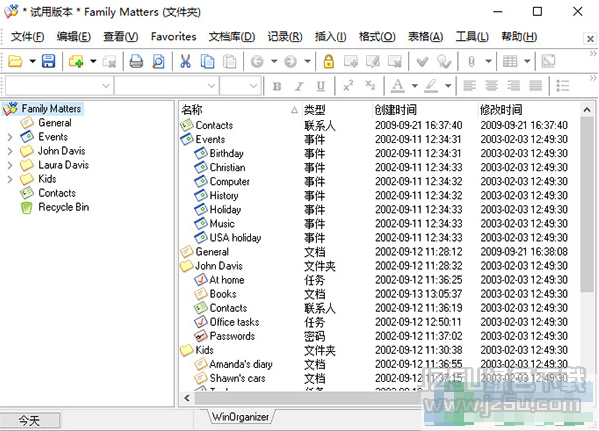Expand the Laura Davis tree node
The height and width of the screenshot is (431, 599).
(x=10, y=165)
